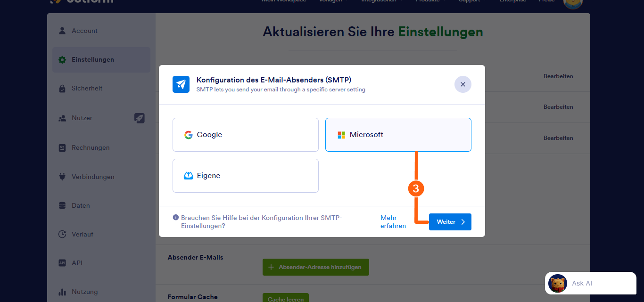The image size is (644, 302).
Task: Open the Mehr erfahren link
Action: (x=393, y=221)
